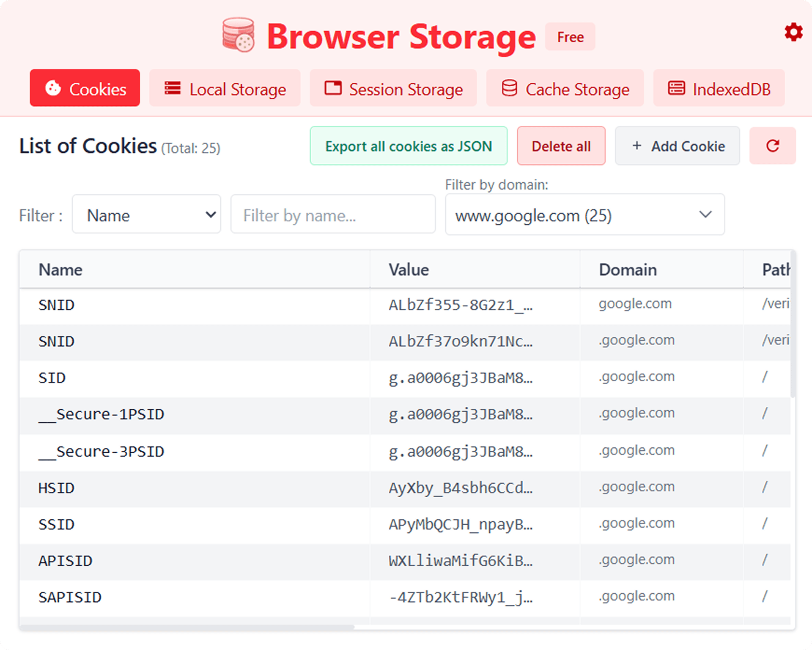Open the settings gear
Screen dimensions: 812x650
(x=794, y=32)
